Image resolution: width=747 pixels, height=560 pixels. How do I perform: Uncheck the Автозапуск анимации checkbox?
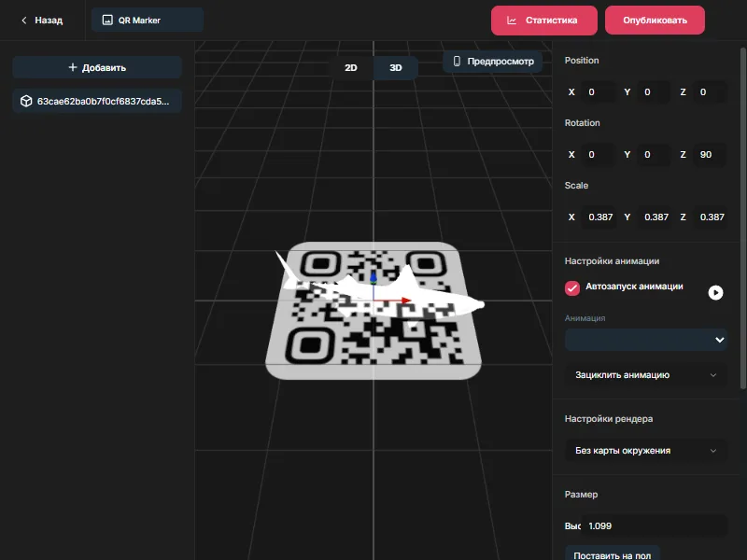(572, 287)
